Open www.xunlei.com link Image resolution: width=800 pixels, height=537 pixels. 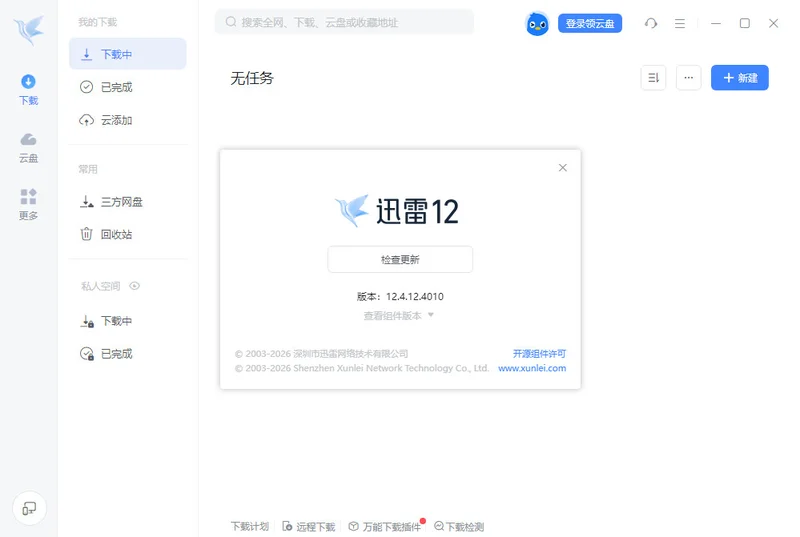click(x=532, y=368)
